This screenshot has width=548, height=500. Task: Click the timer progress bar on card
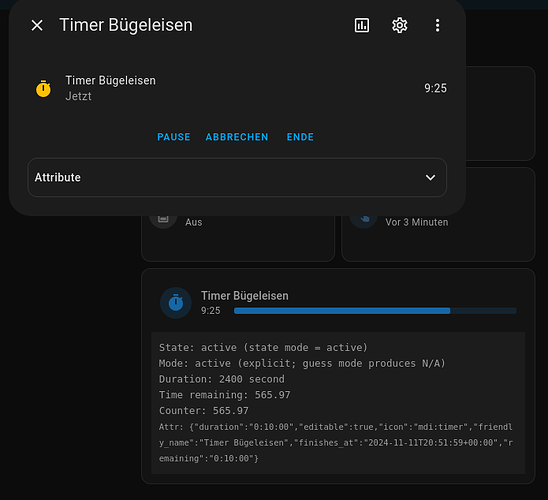coord(375,311)
